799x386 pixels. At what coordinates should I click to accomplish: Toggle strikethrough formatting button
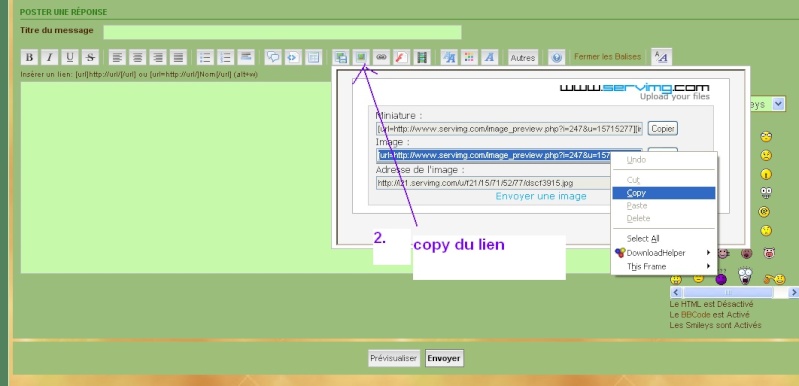tap(90, 57)
